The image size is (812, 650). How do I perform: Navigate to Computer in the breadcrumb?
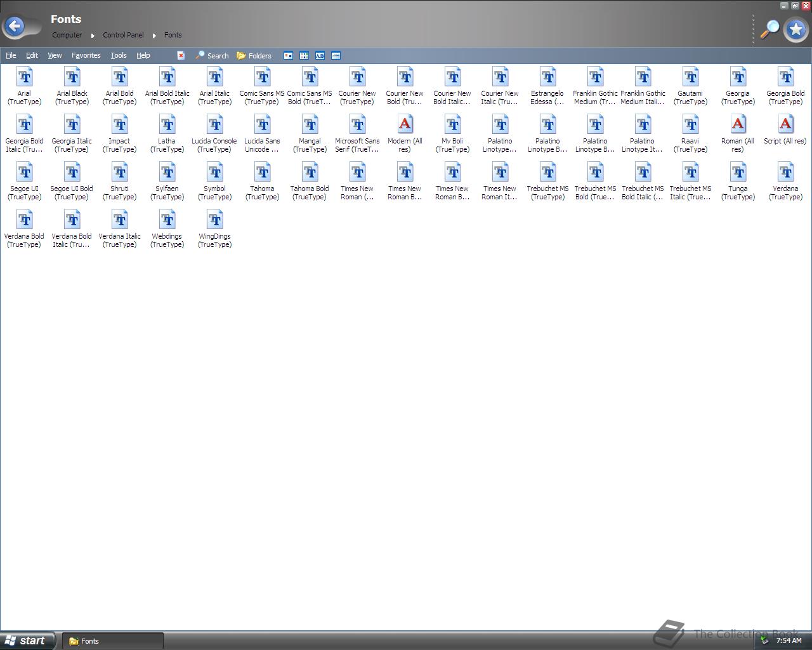67,35
